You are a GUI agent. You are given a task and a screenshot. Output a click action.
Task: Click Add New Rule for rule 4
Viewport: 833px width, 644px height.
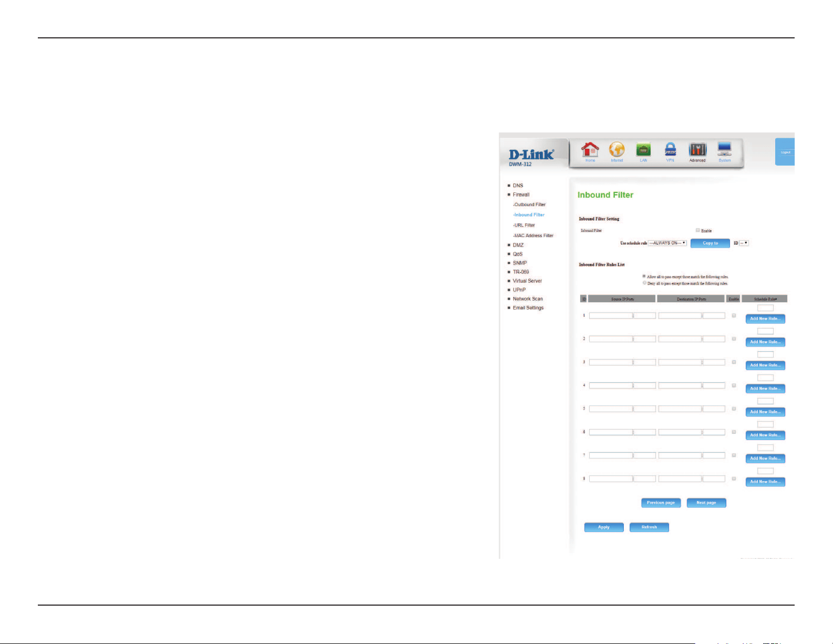[x=765, y=389]
